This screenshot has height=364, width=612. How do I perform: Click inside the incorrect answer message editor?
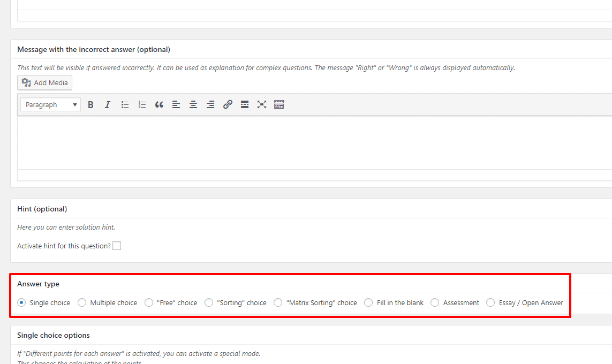click(x=315, y=142)
